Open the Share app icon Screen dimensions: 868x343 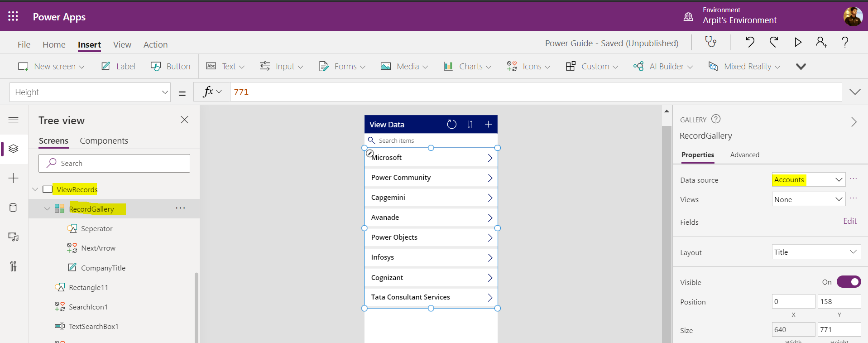coord(821,42)
